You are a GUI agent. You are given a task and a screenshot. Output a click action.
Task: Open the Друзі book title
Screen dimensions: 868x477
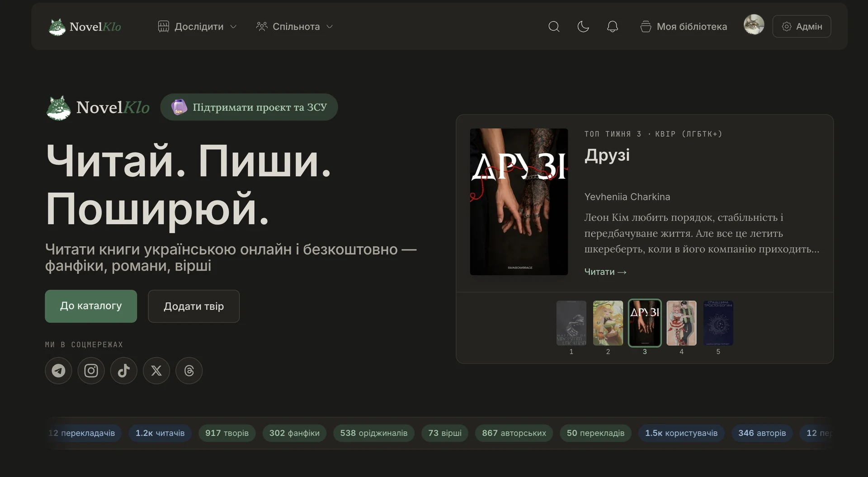coord(607,155)
